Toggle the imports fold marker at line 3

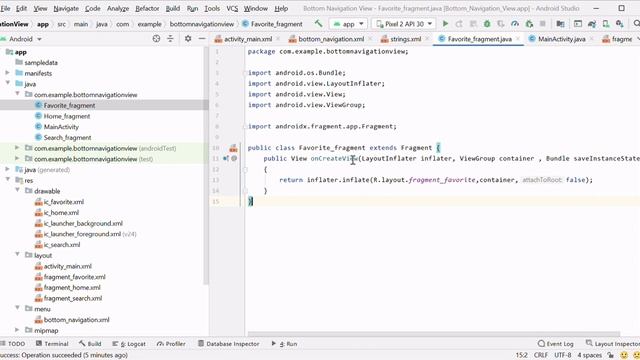245,73
